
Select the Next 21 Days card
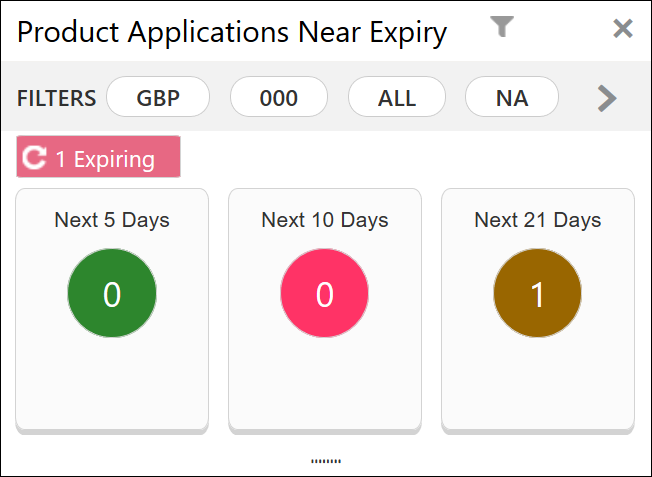click(538, 311)
